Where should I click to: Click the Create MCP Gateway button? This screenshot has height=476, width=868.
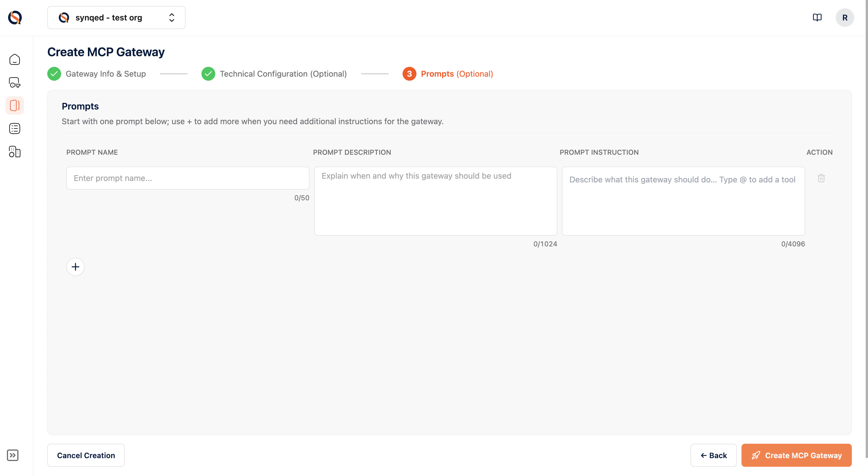point(797,455)
